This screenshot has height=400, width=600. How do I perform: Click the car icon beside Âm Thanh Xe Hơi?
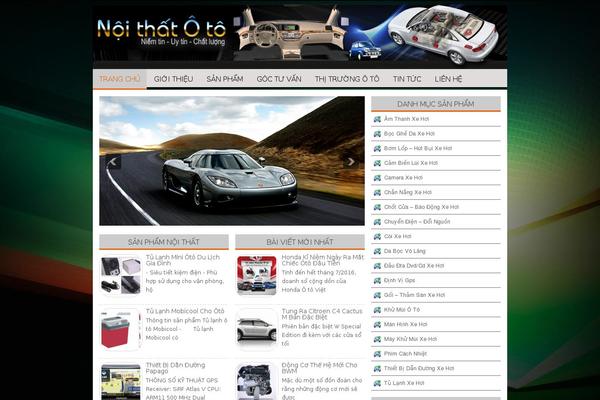click(x=377, y=119)
